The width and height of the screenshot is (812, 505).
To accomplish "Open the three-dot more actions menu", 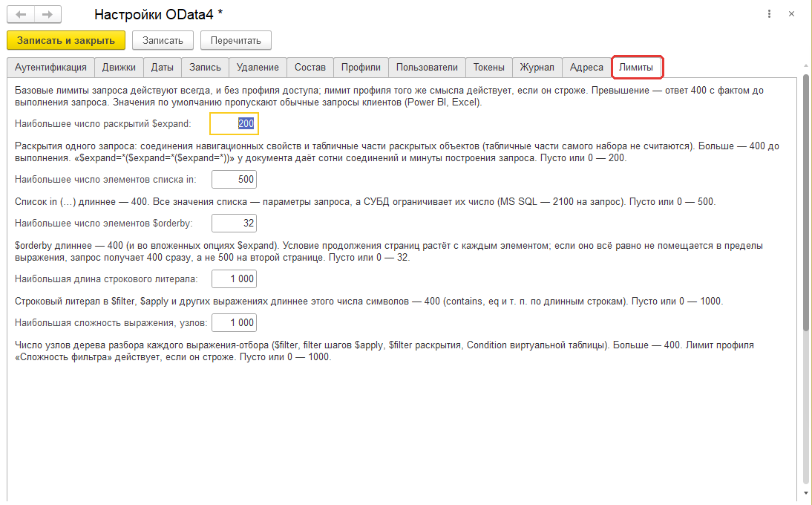I will coord(769,14).
